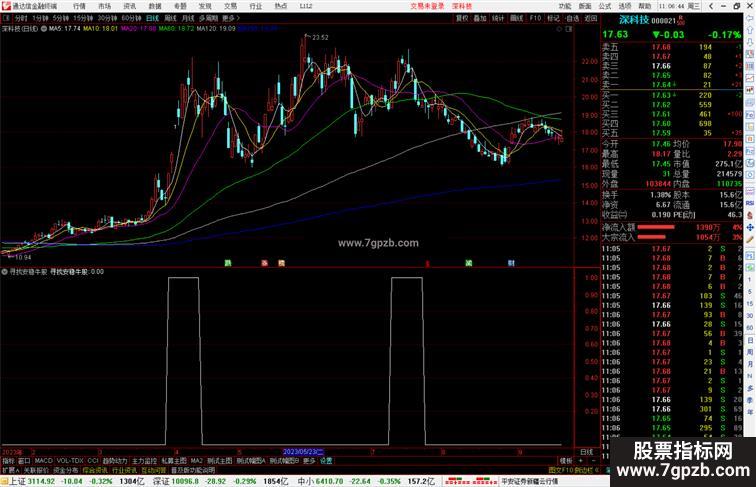The width and height of the screenshot is (756, 487).
Task: Click the 日线 label near bottom right of chart
Action: (587, 452)
